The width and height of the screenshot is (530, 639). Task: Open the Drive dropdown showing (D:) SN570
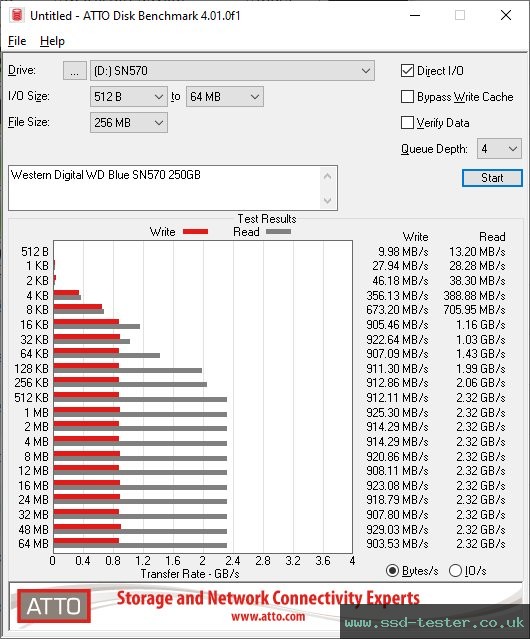pos(232,71)
